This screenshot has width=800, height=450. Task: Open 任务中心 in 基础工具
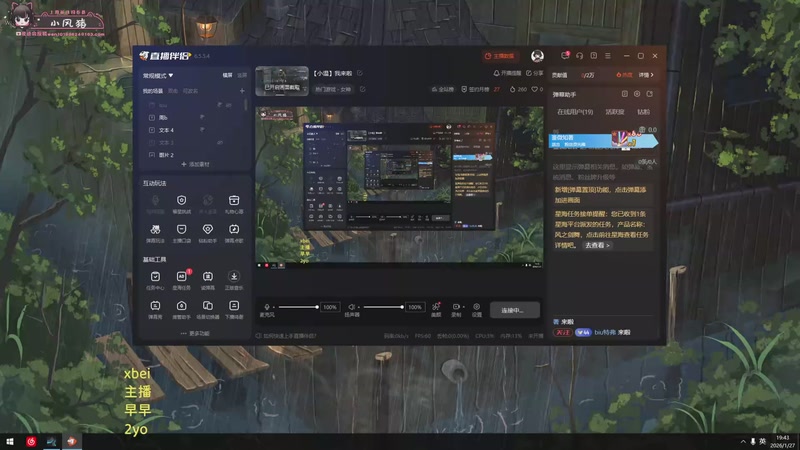coord(155,277)
